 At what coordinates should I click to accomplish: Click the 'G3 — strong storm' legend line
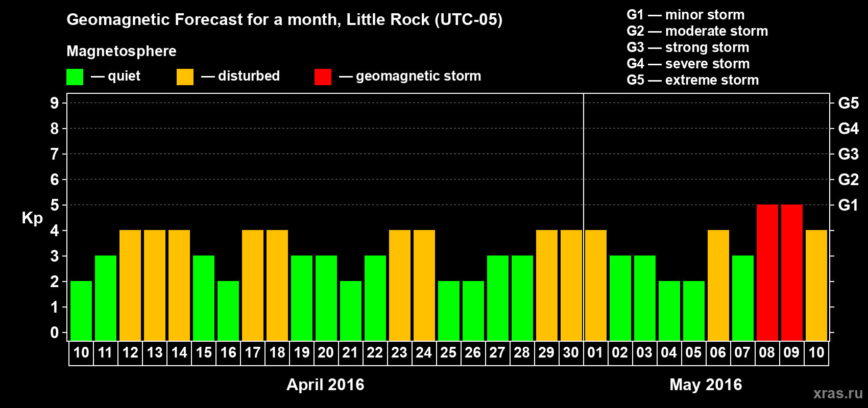tap(688, 47)
